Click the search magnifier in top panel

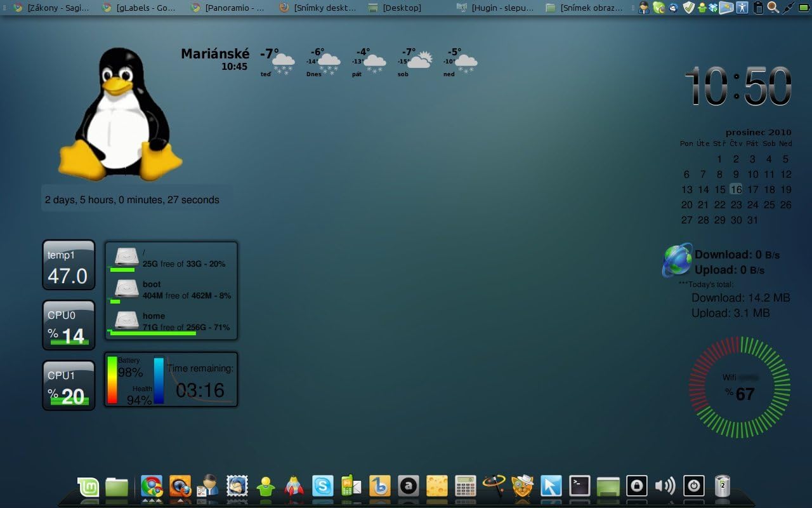tap(773, 8)
